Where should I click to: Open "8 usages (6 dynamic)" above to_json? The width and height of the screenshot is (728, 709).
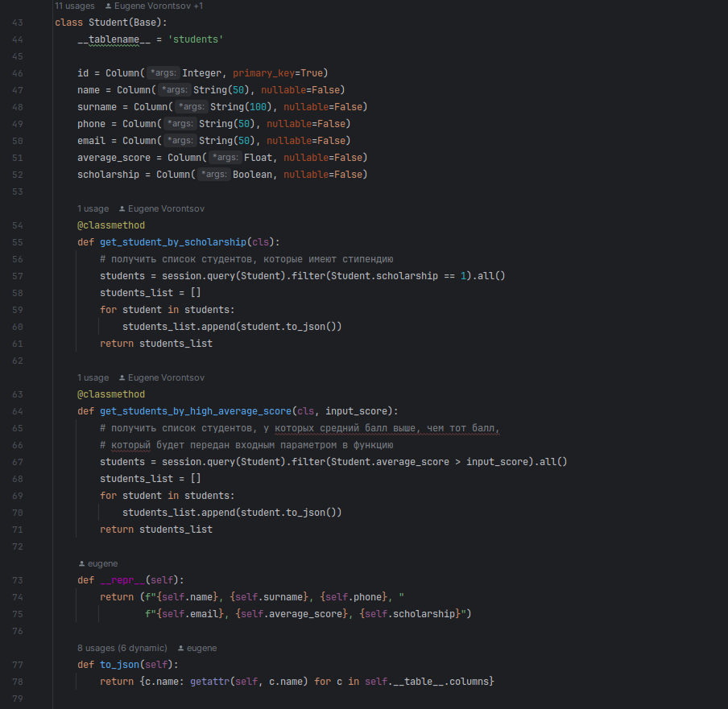click(x=122, y=647)
